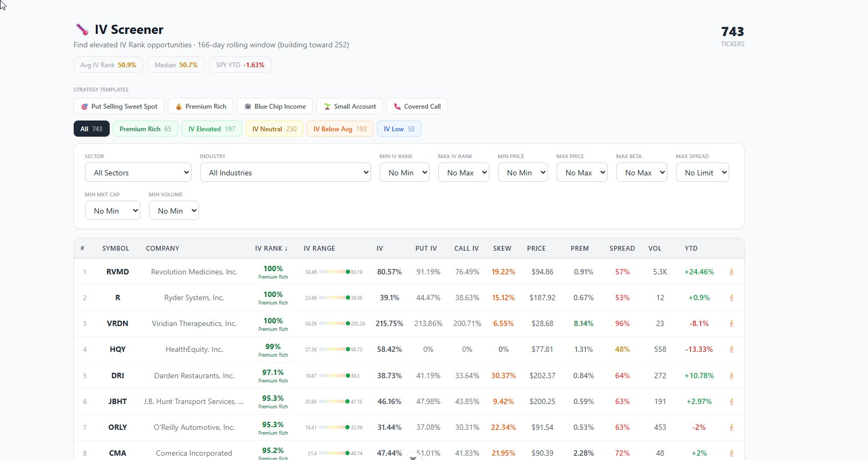Viewport: 868px width, 460px height.
Task: Open the Min IV Rank dropdown
Action: (404, 172)
